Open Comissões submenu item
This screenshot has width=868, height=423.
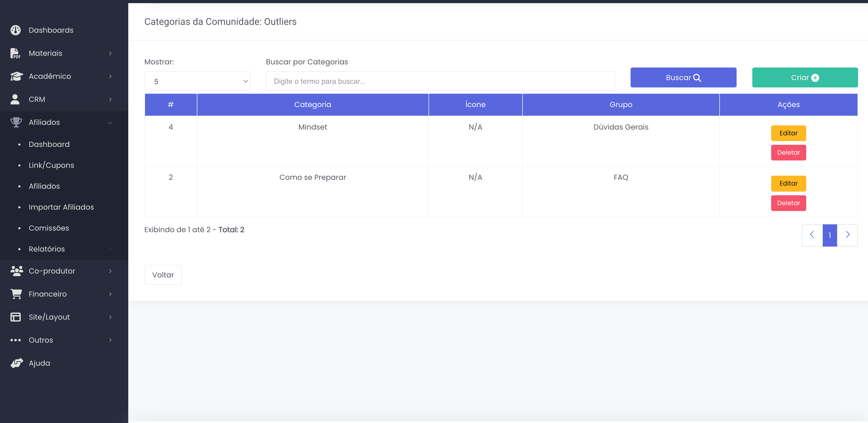(x=48, y=228)
